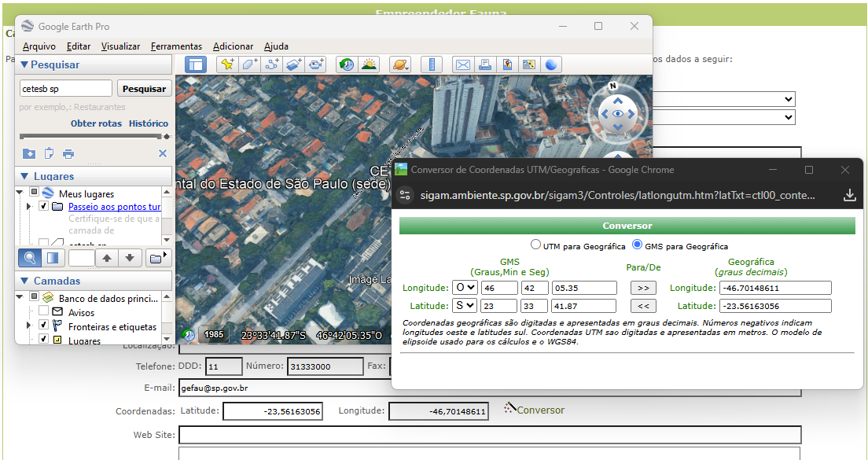This screenshot has width=868, height=460.
Task: Hide the sidebar using the toolbar icon
Action: pyautogui.click(x=195, y=64)
